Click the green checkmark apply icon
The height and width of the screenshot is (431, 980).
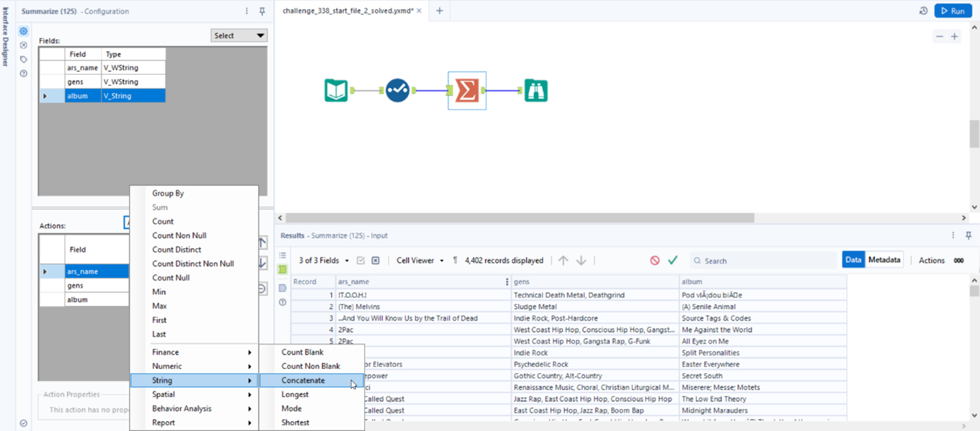[x=672, y=261]
